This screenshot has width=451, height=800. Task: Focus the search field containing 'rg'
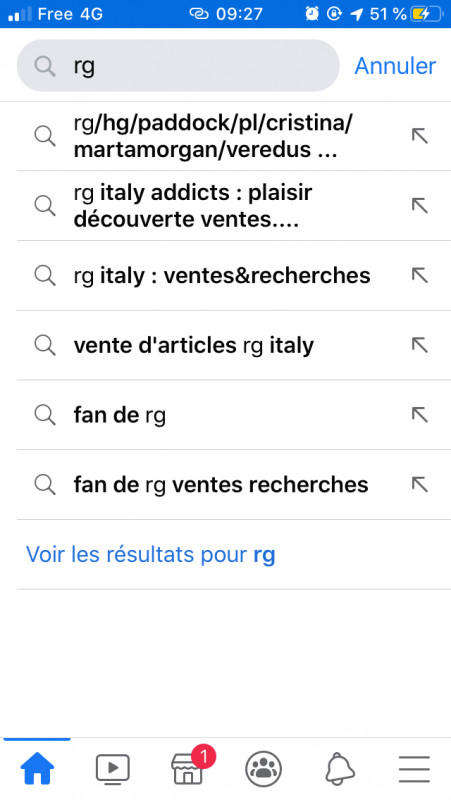pyautogui.click(x=178, y=66)
